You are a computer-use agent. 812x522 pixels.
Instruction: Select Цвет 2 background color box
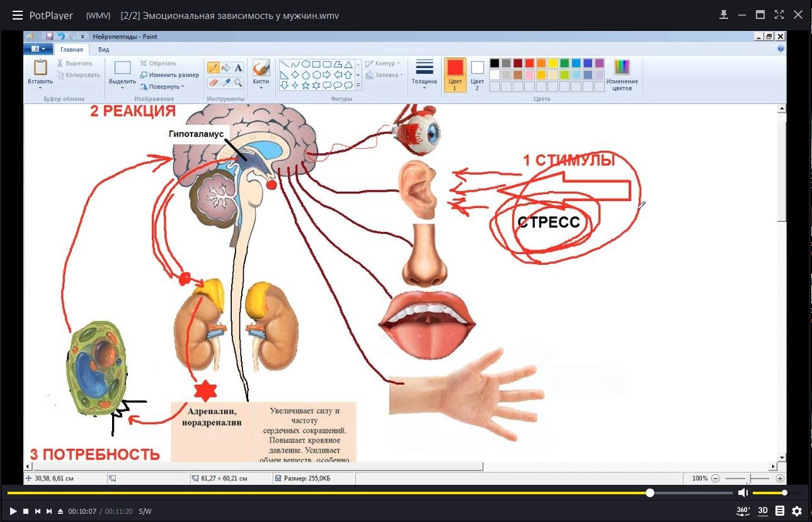pyautogui.click(x=477, y=75)
